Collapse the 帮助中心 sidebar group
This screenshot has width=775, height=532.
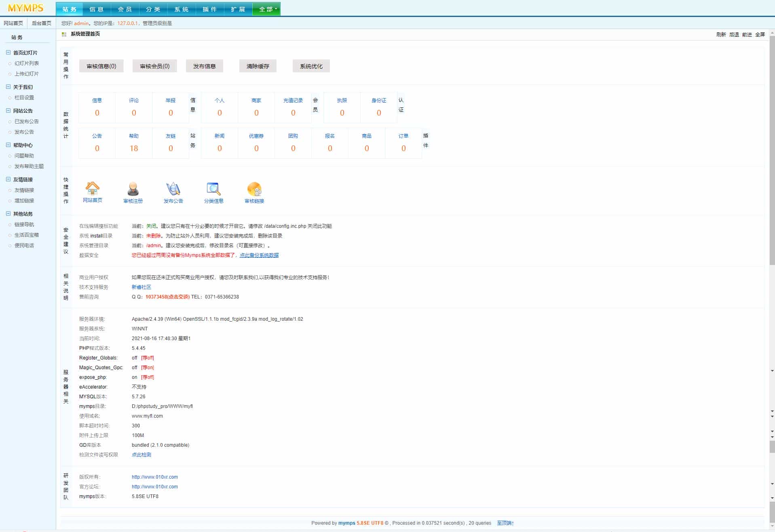point(8,145)
